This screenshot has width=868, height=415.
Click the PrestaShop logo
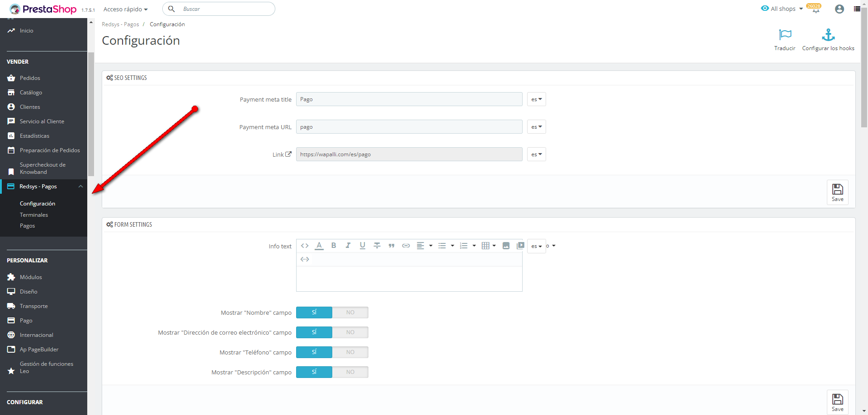[x=43, y=9]
